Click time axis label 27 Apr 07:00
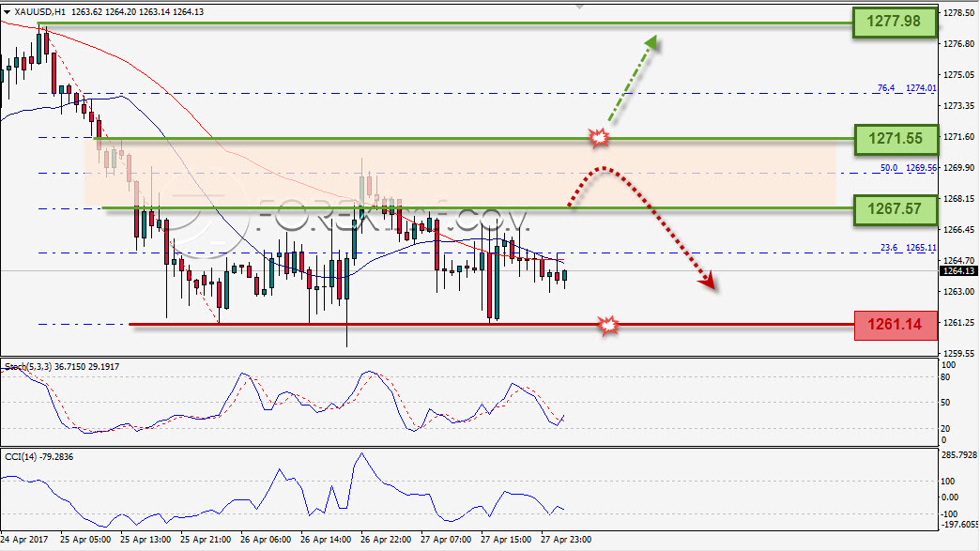The width and height of the screenshot is (980, 551). 446,539
